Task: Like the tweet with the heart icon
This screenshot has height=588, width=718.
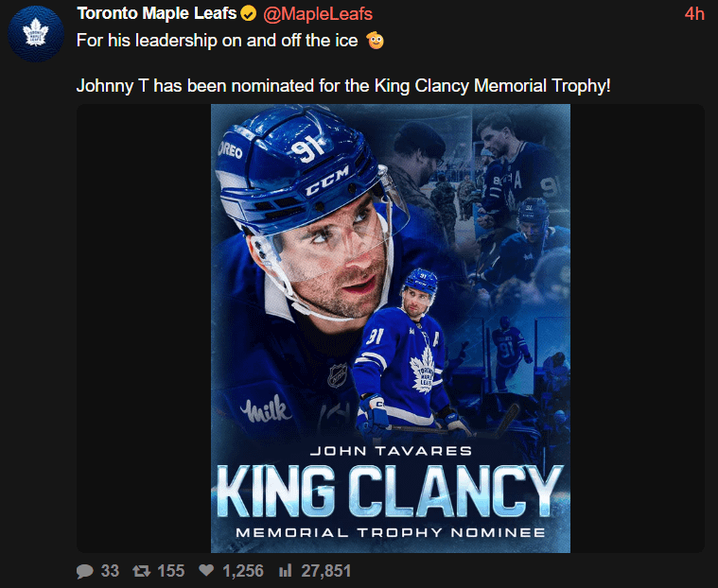Action: click(207, 571)
